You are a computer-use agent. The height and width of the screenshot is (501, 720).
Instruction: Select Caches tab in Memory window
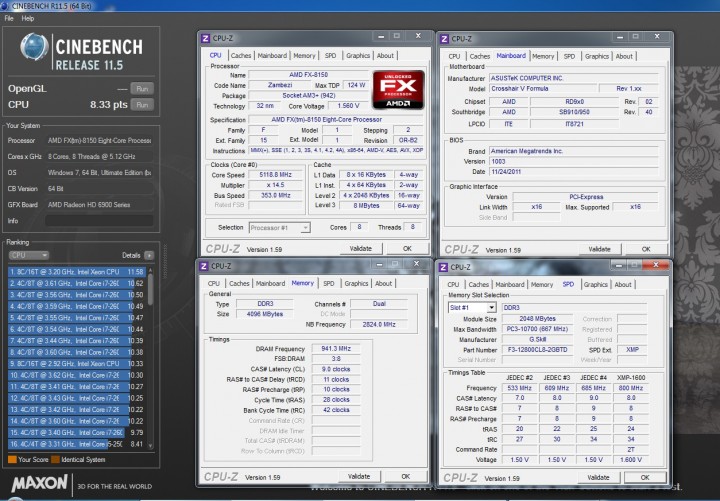pyautogui.click(x=239, y=284)
